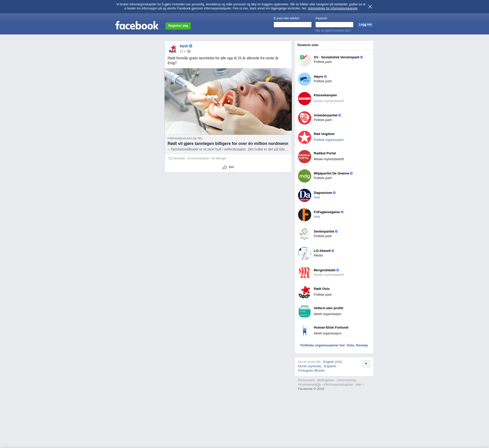This screenshot has width=489, height=448.
Task: Open retningslinjer for informasjonskapsler link
Action: click(x=333, y=8)
